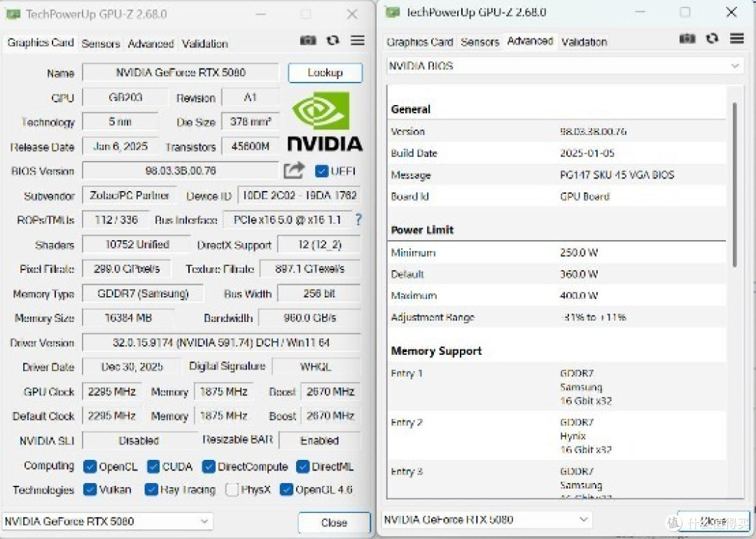The width and height of the screenshot is (756, 539).
Task: Close the right GPU-Z Advanced window
Action: pyautogui.click(x=731, y=12)
